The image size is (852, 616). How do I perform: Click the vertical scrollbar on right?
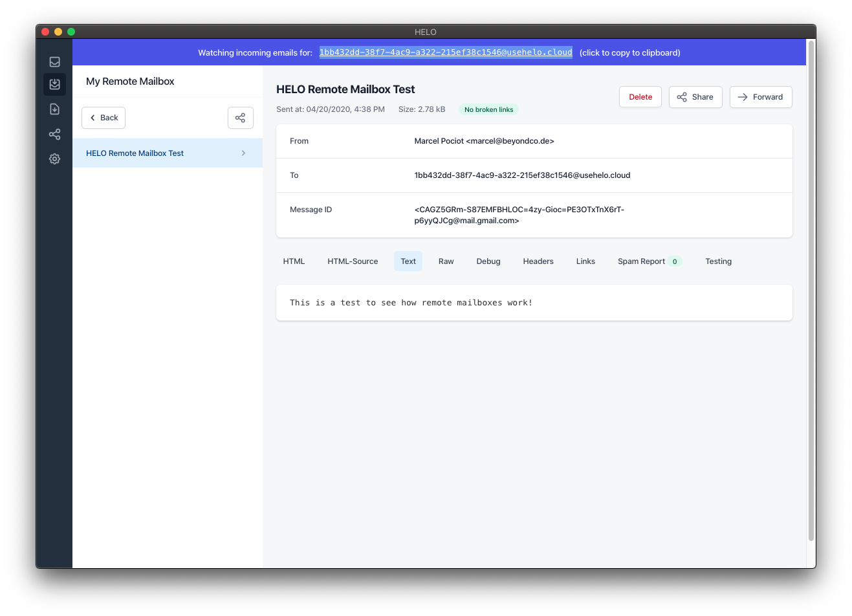click(x=811, y=290)
